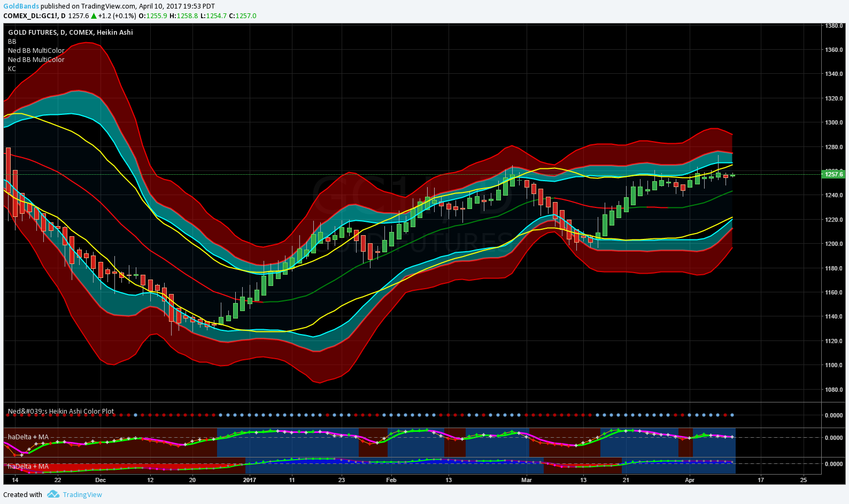Click the 1380.0 price axis label
The width and height of the screenshot is (849, 504).
[834, 26]
